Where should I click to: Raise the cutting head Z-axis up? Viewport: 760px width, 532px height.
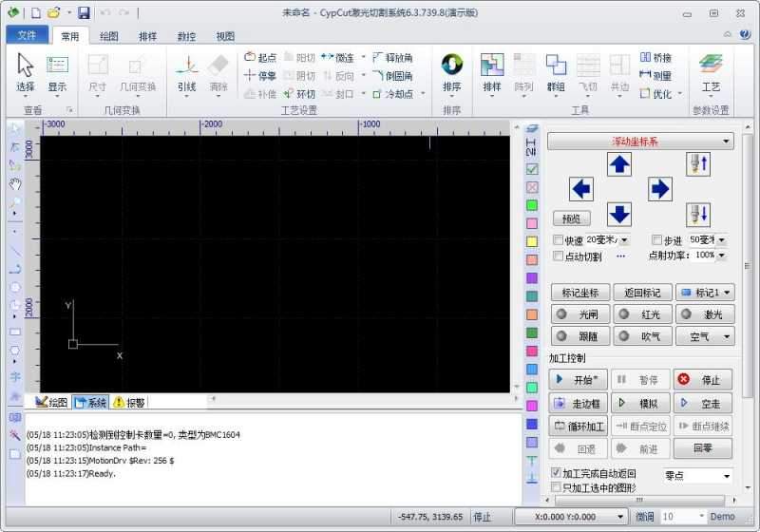click(698, 164)
